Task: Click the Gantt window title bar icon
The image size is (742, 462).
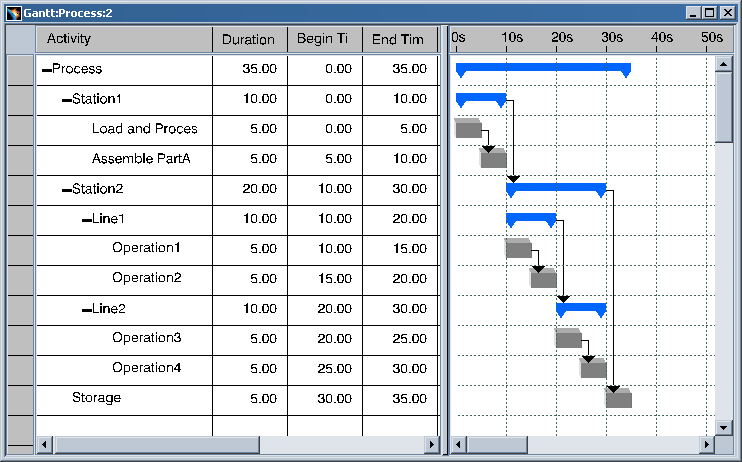Action: [14, 12]
